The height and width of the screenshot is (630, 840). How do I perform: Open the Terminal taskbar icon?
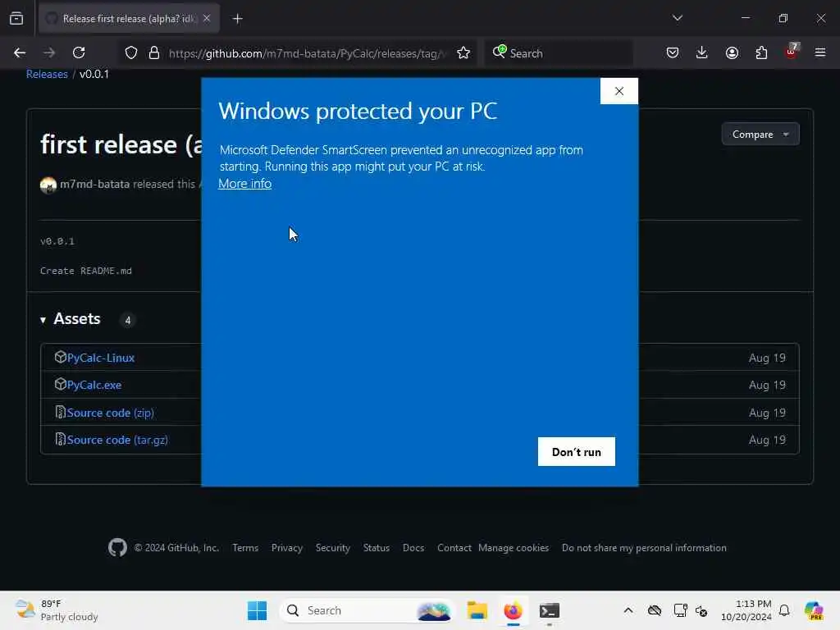(549, 610)
